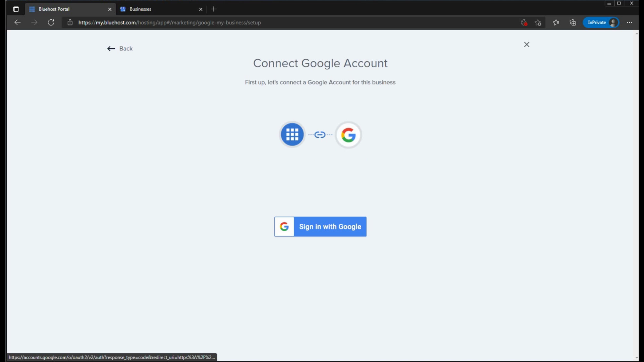The image size is (644, 362).
Task: Open the browser settings ellipsis menu
Action: click(x=629, y=22)
